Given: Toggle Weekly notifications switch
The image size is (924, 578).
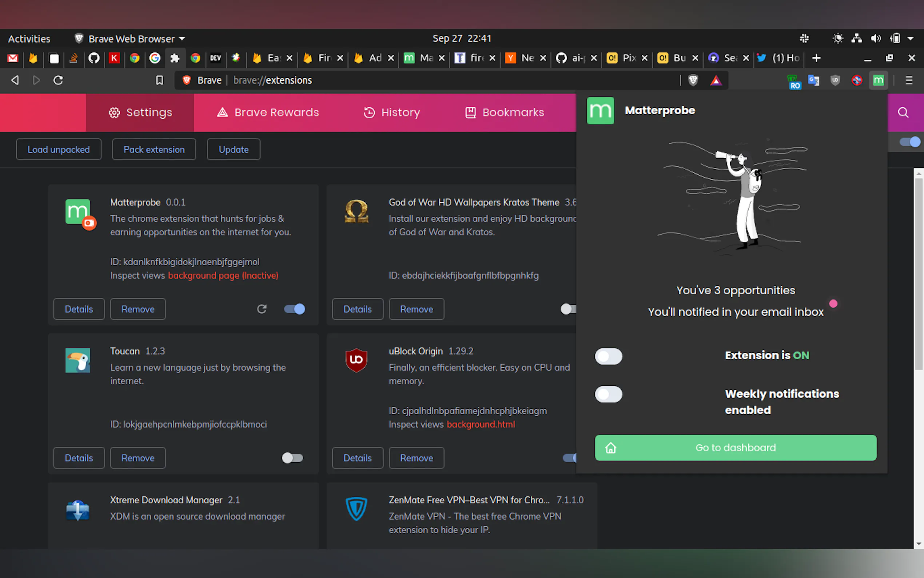Looking at the screenshot, I should (608, 394).
